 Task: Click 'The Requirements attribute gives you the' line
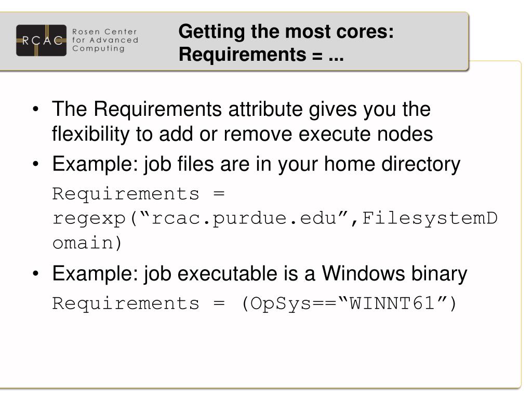click(241, 110)
